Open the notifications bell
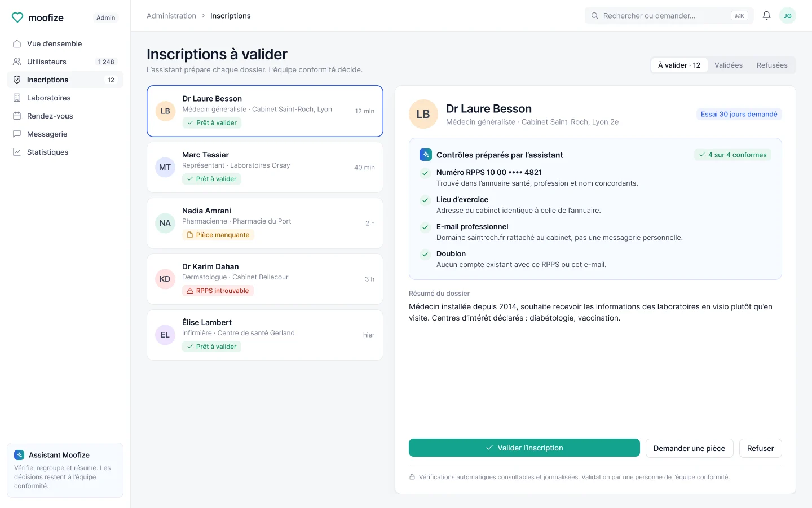Image resolution: width=812 pixels, height=508 pixels. point(766,16)
